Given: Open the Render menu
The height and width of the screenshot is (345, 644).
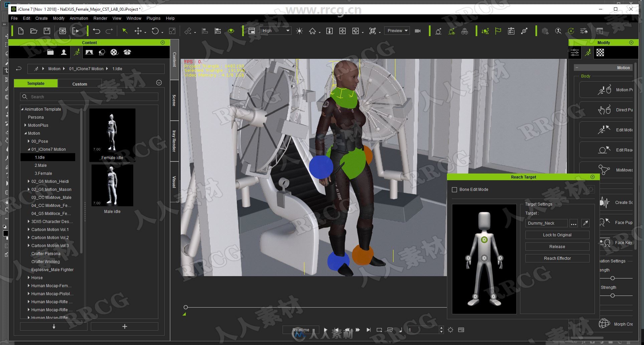Looking at the screenshot, I should 100,18.
